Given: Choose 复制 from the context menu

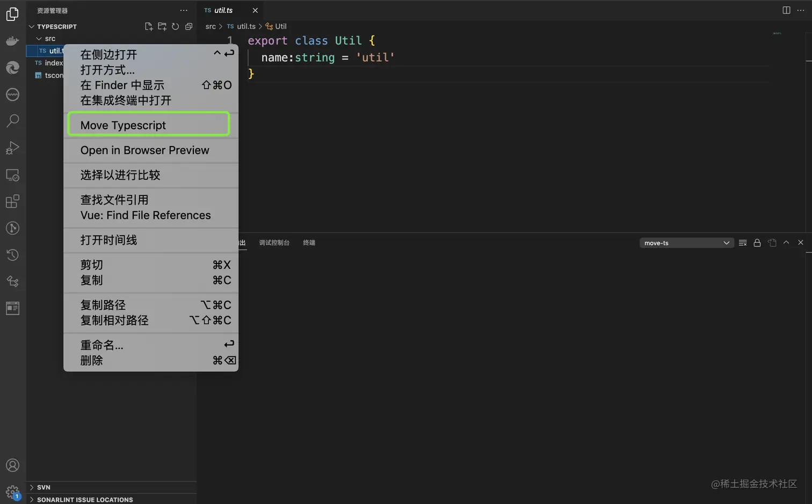Looking at the screenshot, I should coord(151,280).
